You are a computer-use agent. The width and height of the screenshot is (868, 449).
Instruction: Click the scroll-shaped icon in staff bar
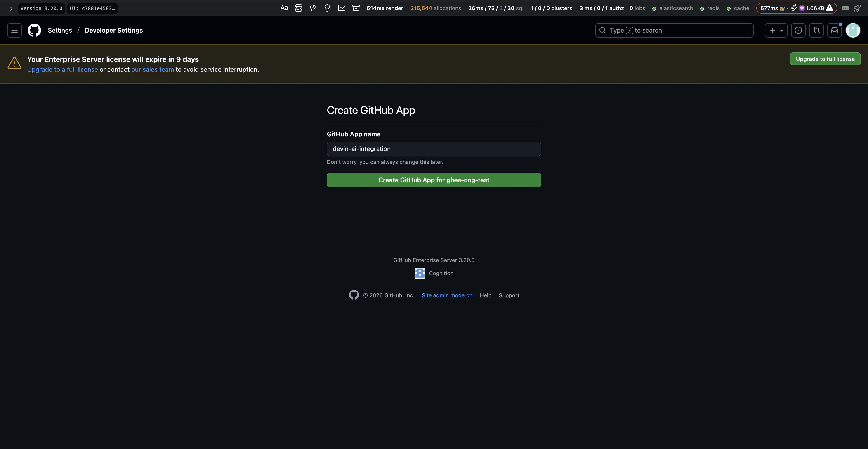pos(299,8)
